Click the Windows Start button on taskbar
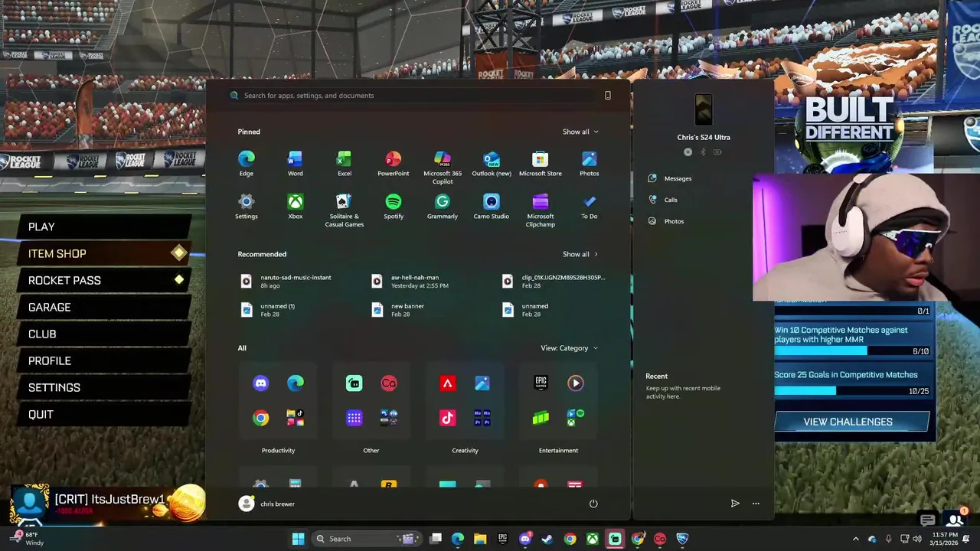 (298, 539)
